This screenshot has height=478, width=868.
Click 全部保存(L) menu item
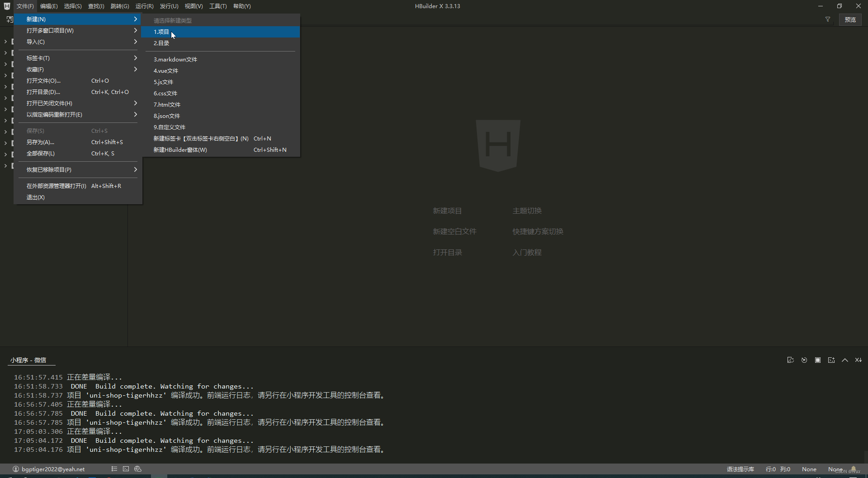tap(78, 153)
